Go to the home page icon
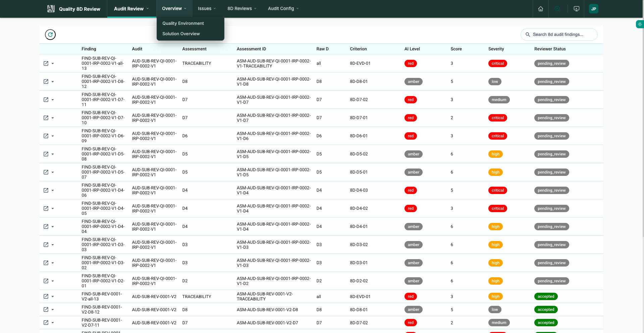 [x=541, y=9]
